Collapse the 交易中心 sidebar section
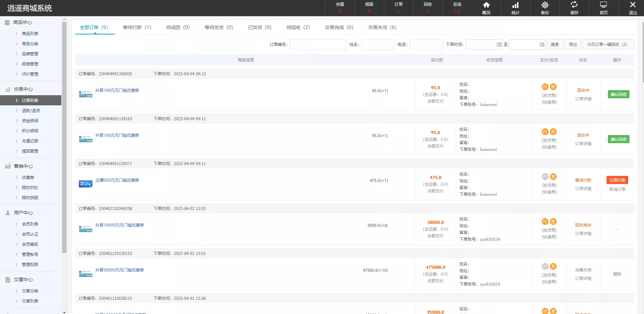 pyautogui.click(x=23, y=89)
